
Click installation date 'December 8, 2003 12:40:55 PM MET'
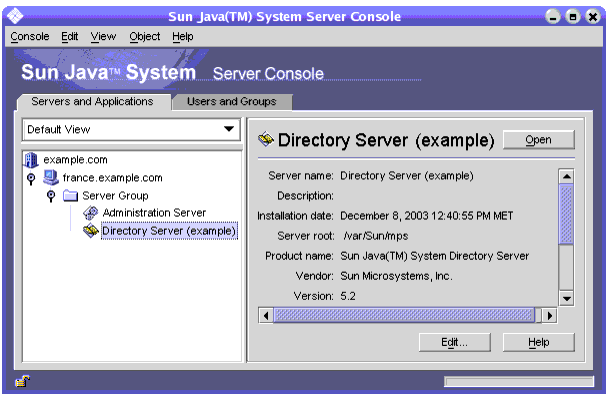(427, 216)
